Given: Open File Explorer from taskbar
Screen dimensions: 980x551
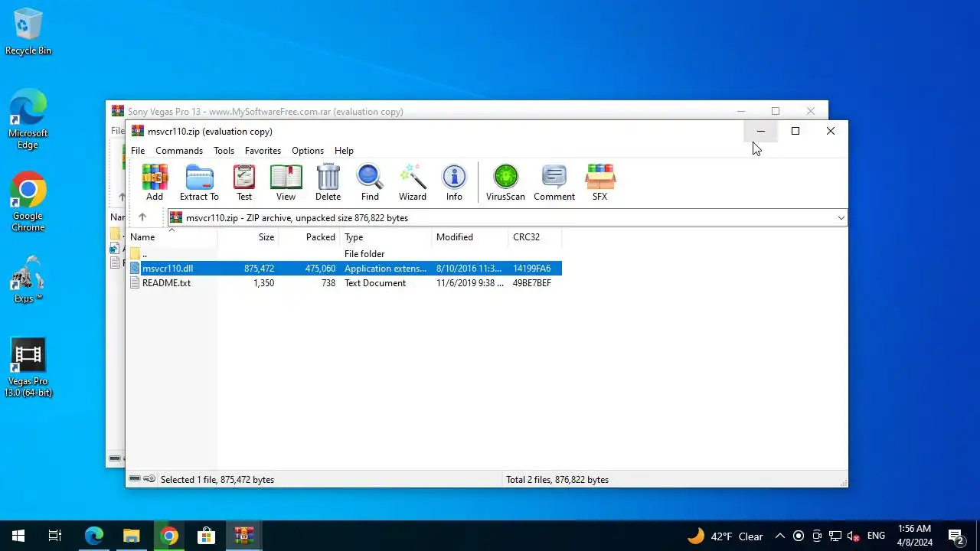Looking at the screenshot, I should [132, 536].
